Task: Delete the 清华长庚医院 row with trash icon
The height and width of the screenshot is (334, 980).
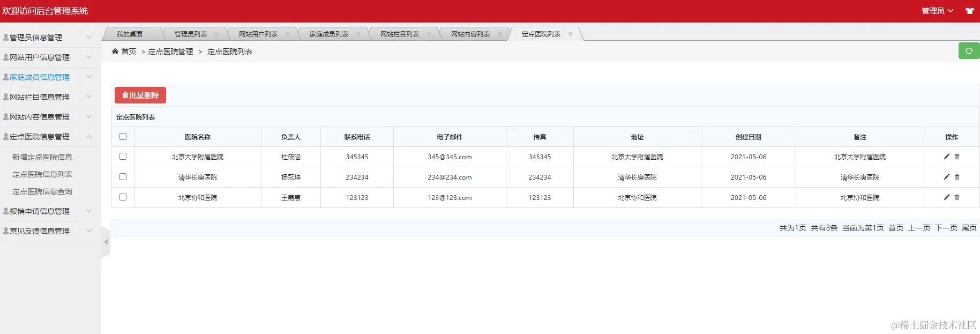Action: (x=957, y=177)
